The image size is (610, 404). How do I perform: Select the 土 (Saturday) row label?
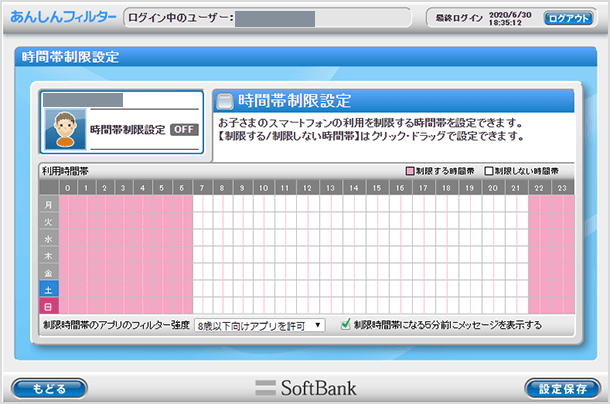pos(48,288)
